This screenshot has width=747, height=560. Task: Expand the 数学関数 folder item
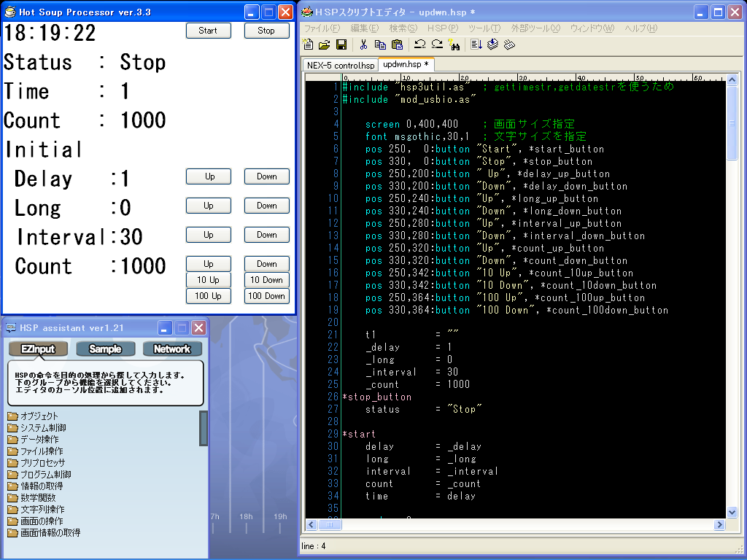click(x=37, y=498)
